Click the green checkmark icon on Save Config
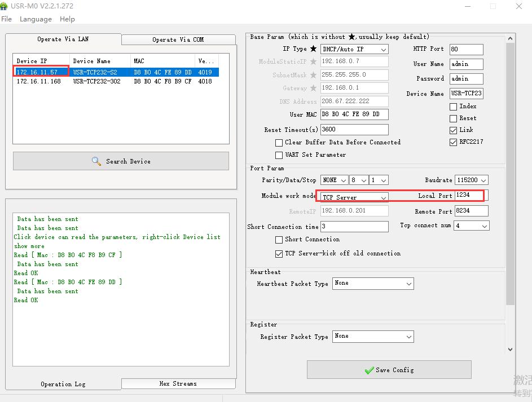Image resolution: width=532 pixels, height=402 pixels. click(x=369, y=370)
